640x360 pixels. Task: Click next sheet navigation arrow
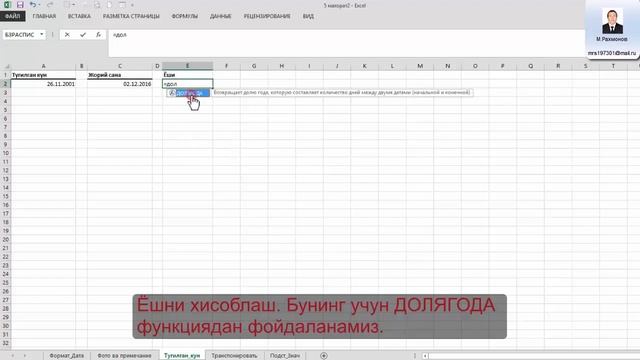pos(25,356)
